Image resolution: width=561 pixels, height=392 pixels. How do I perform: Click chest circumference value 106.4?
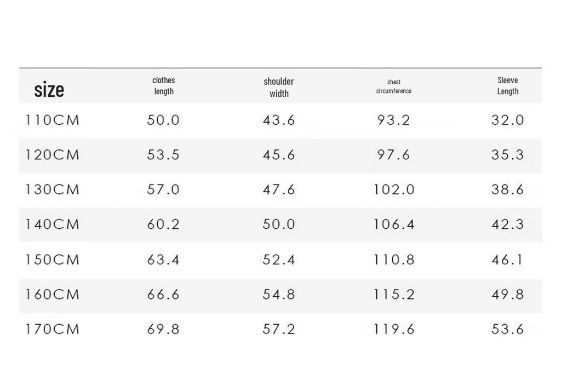tap(393, 224)
